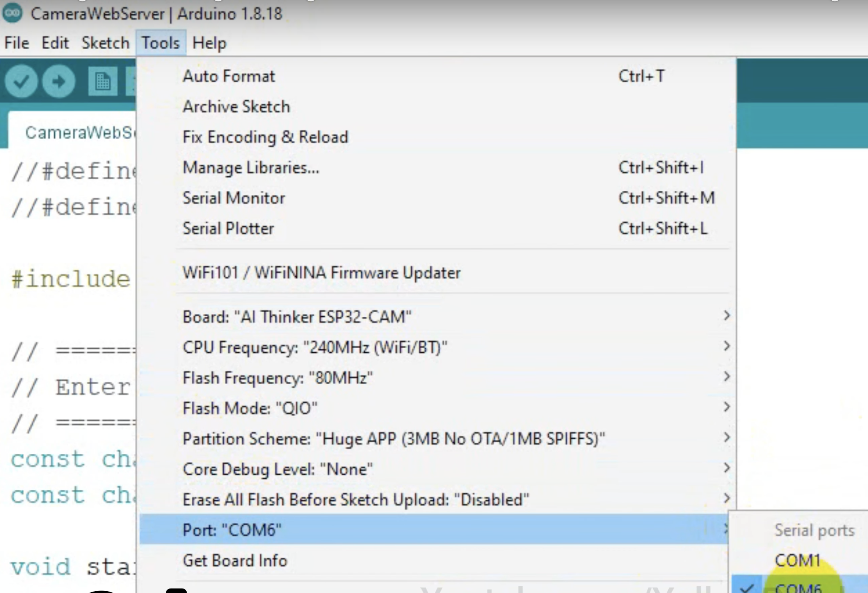This screenshot has height=593, width=868.
Task: Click Get Board Info
Action: coord(234,561)
